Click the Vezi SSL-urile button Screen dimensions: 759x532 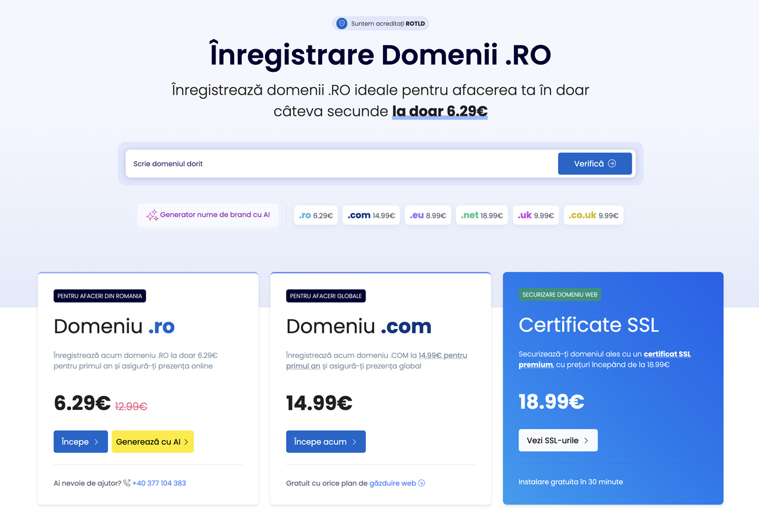tap(558, 440)
